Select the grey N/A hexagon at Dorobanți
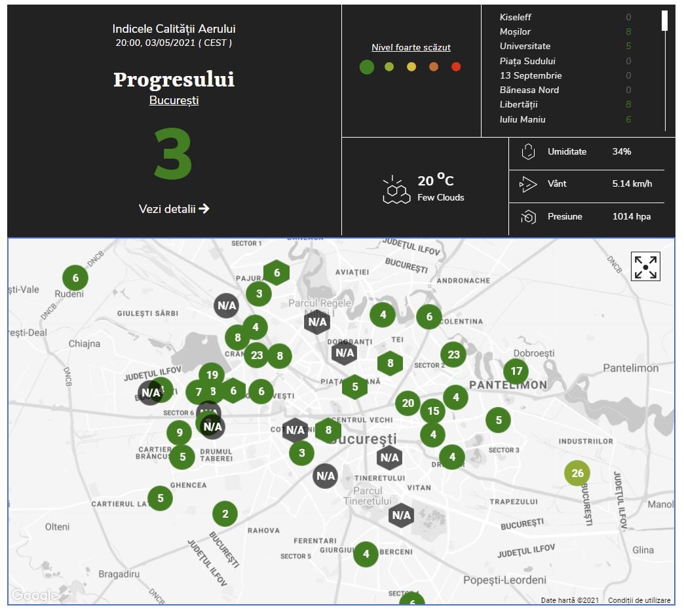 (344, 353)
